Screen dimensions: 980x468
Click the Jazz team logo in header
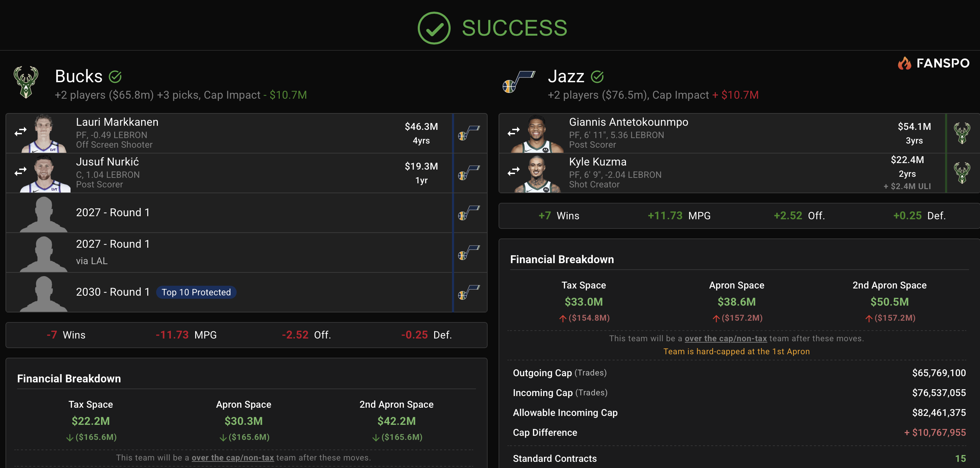tap(518, 82)
